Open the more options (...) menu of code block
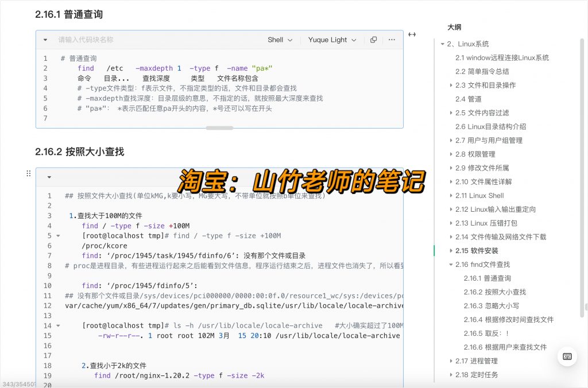588x388 pixels. point(392,40)
